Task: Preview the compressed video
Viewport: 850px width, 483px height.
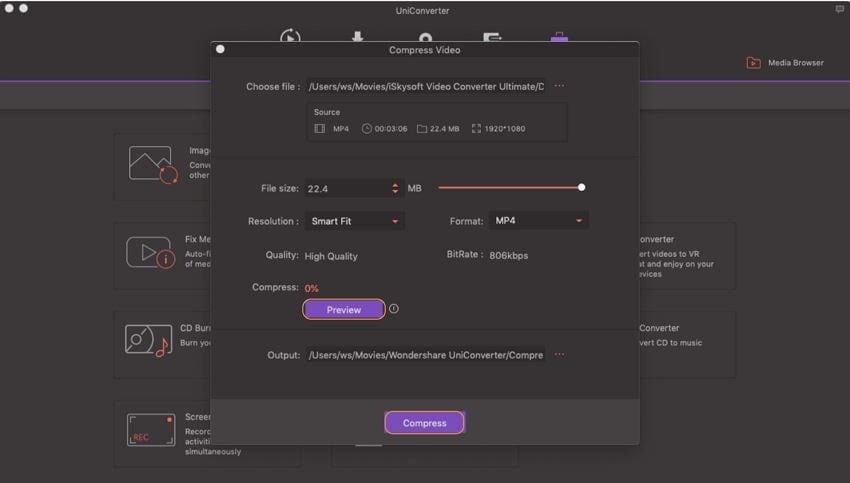Action: pyautogui.click(x=344, y=310)
